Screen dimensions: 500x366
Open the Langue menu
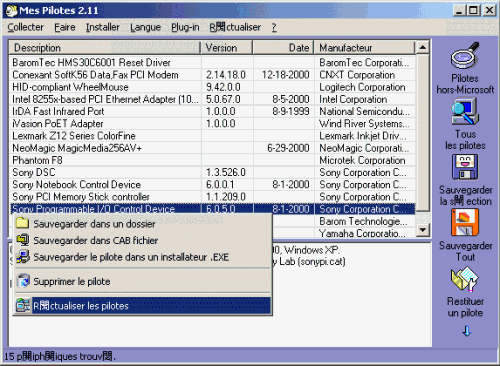click(x=146, y=27)
